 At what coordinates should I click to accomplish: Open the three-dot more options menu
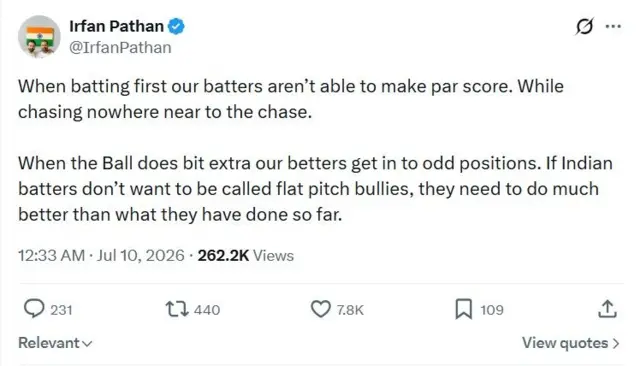click(613, 27)
